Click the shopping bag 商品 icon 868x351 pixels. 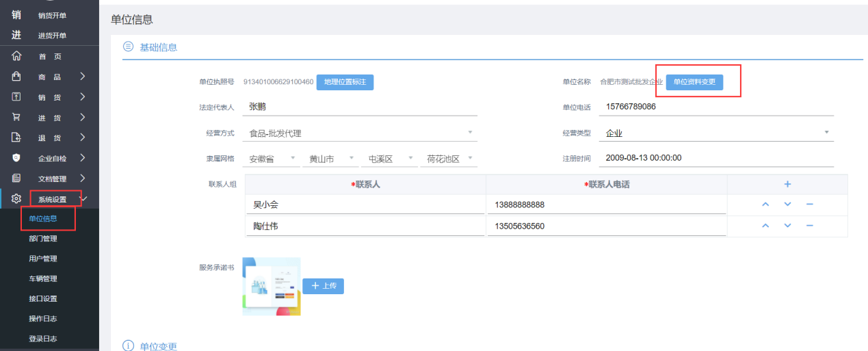pos(16,77)
